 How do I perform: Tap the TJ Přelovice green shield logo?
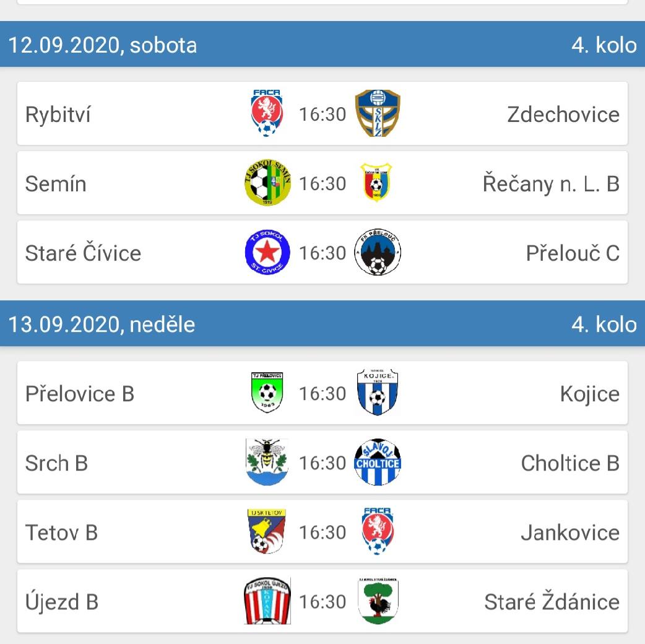(267, 393)
